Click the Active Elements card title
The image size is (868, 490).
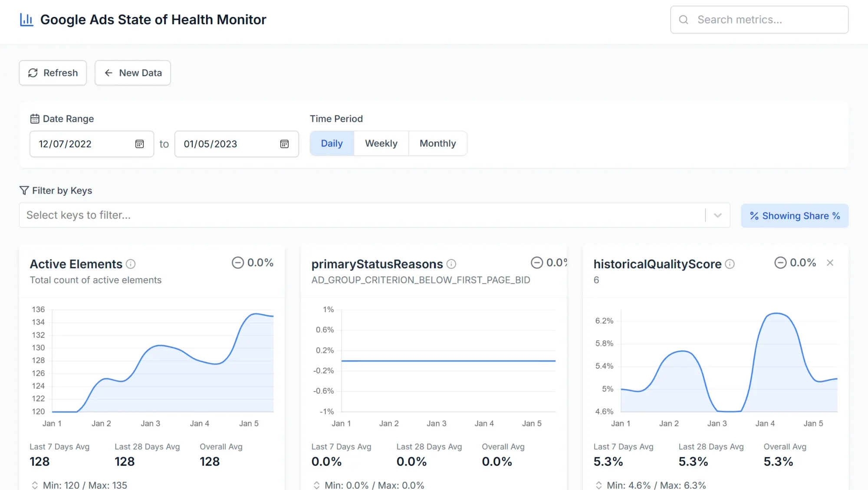[x=76, y=264]
